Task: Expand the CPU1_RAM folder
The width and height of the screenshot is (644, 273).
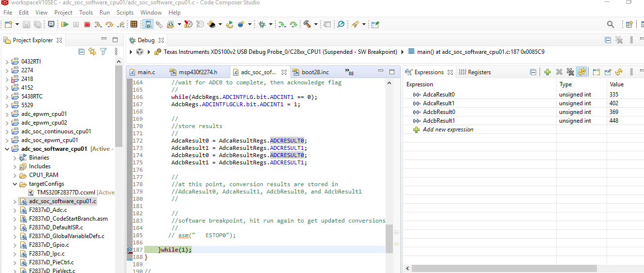Action: [15, 175]
